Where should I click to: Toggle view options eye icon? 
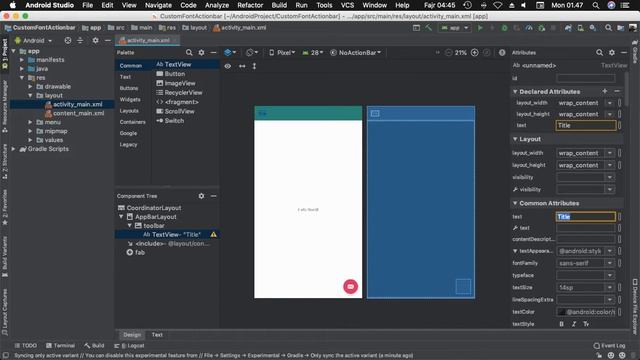pyautogui.click(x=227, y=66)
